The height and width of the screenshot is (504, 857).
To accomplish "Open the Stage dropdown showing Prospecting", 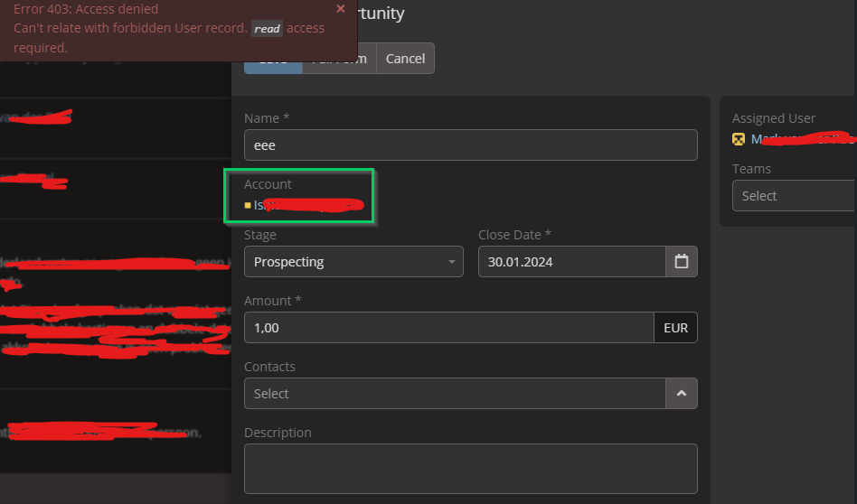I will click(x=353, y=262).
